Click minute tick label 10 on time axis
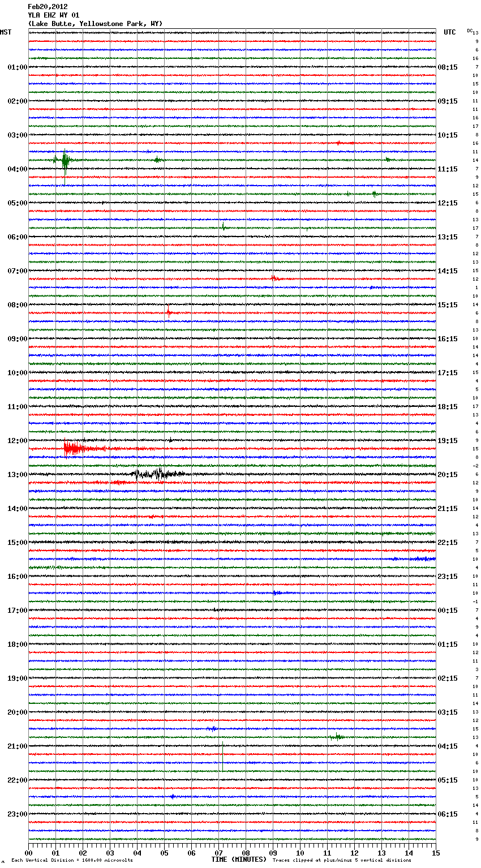Viewport: 481px width, 868px height. (x=300, y=853)
